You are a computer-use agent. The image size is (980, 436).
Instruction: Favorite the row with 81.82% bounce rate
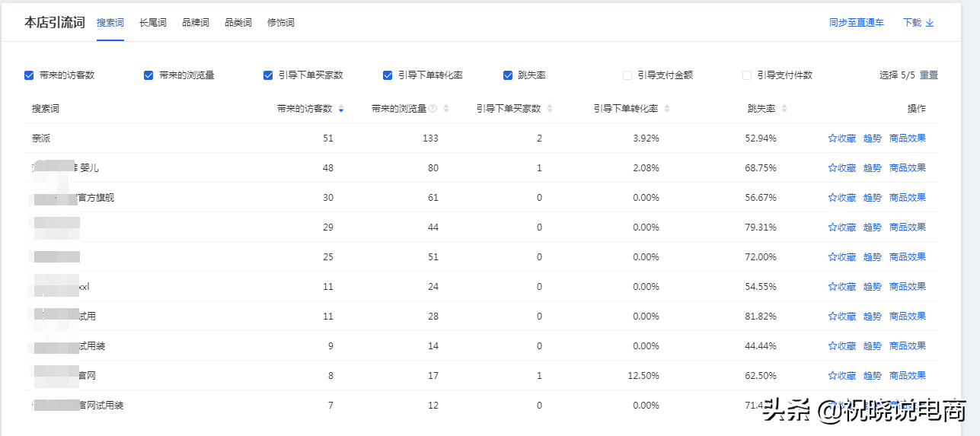pyautogui.click(x=842, y=317)
